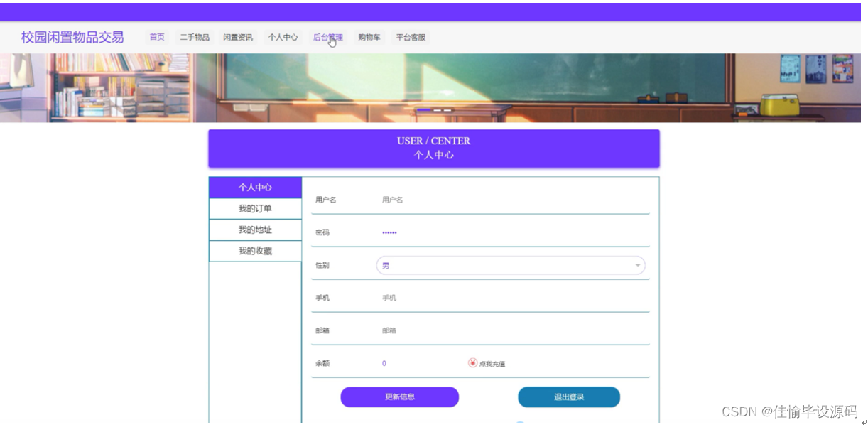This screenshot has width=868, height=425.
Task: Click the 性别 dropdown arrow
Action: pyautogui.click(x=637, y=266)
